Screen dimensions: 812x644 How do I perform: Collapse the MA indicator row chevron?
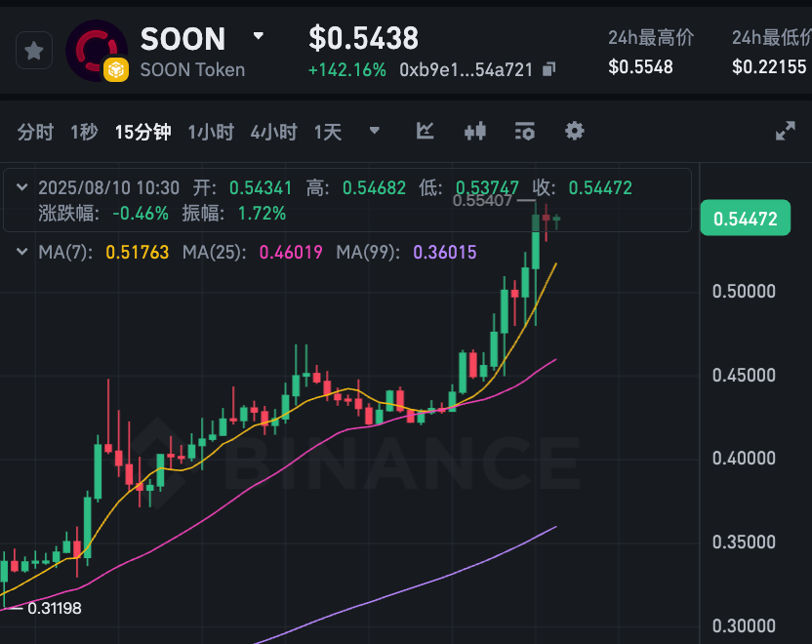[x=21, y=252]
